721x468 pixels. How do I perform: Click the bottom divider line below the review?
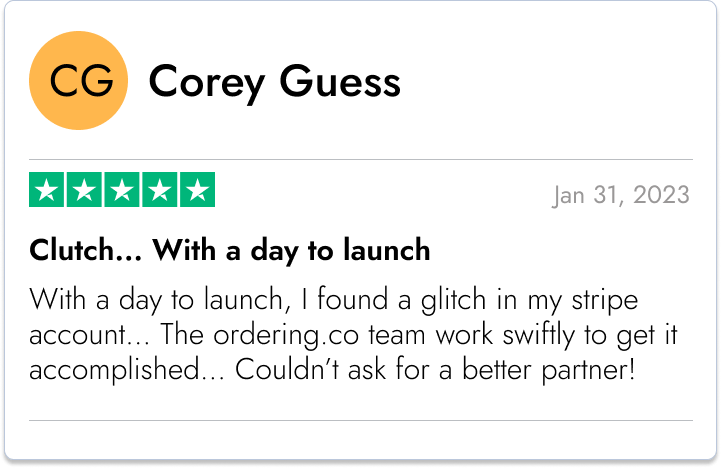(x=361, y=420)
